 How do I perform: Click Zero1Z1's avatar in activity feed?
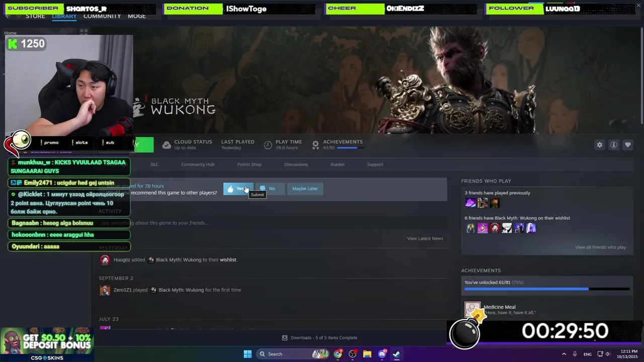pos(105,290)
